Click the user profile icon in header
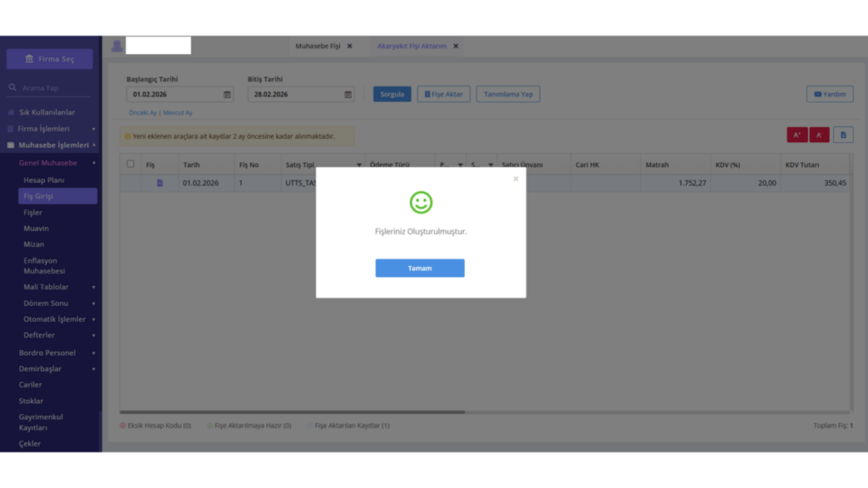Image resolution: width=868 pixels, height=488 pixels. click(117, 46)
